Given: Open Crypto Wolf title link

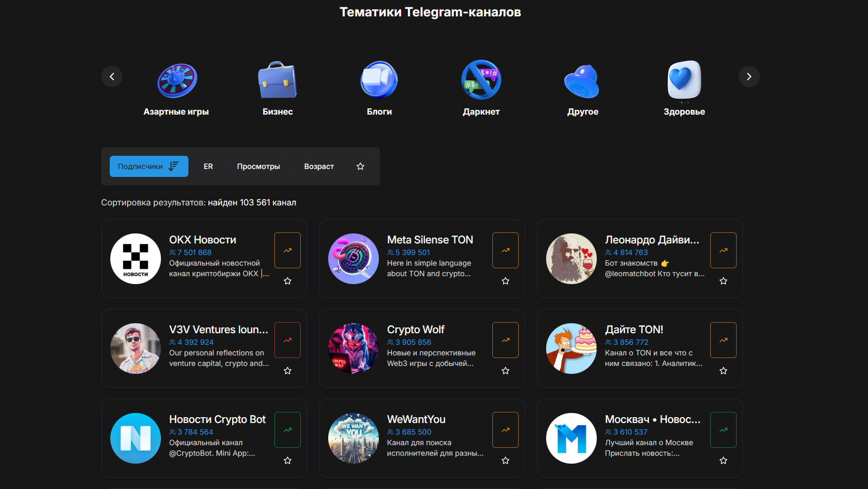Looking at the screenshot, I should (x=416, y=330).
